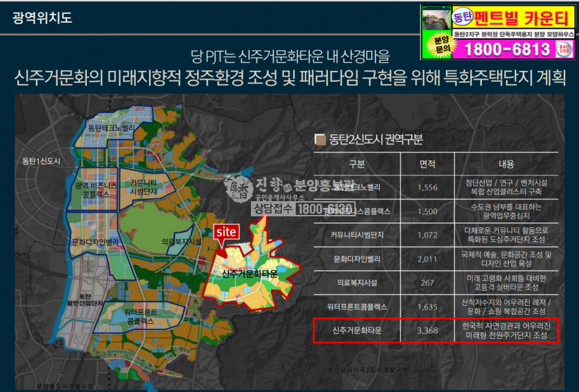The height and width of the screenshot is (392, 579).
Task: Select the 동탄테크노밸리 zone on the map
Action: [x=112, y=128]
